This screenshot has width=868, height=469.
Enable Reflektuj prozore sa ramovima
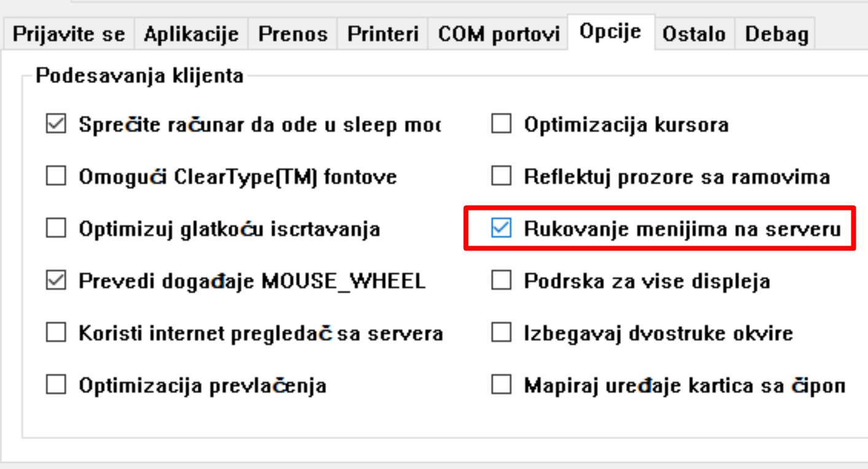click(501, 177)
